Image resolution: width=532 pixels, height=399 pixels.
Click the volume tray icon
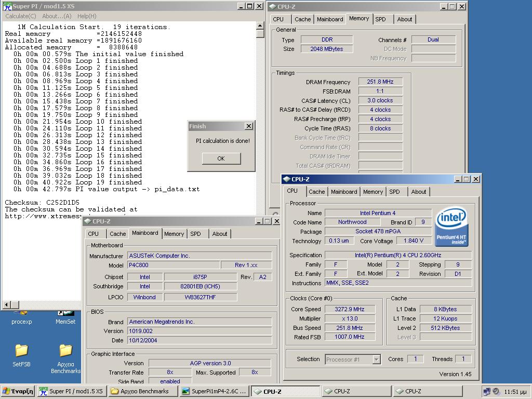[496, 392]
